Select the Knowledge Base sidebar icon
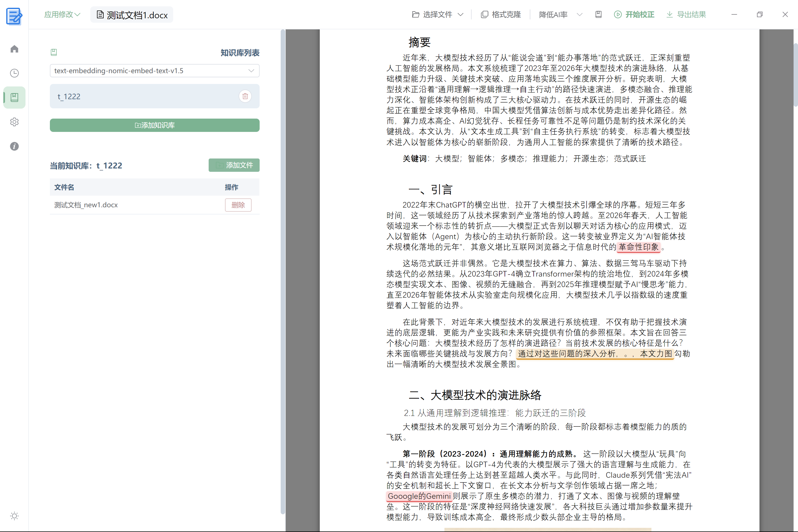Viewport: 798px width, 532px height. [14, 97]
